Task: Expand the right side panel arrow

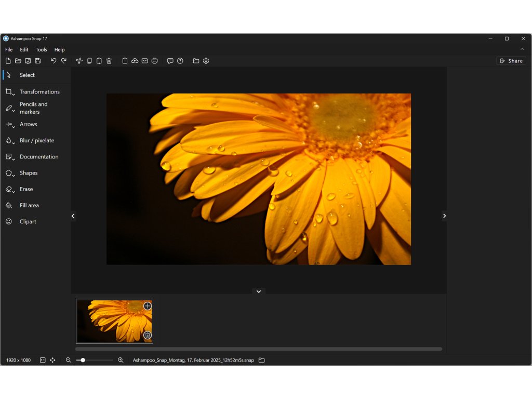Action: tap(445, 216)
